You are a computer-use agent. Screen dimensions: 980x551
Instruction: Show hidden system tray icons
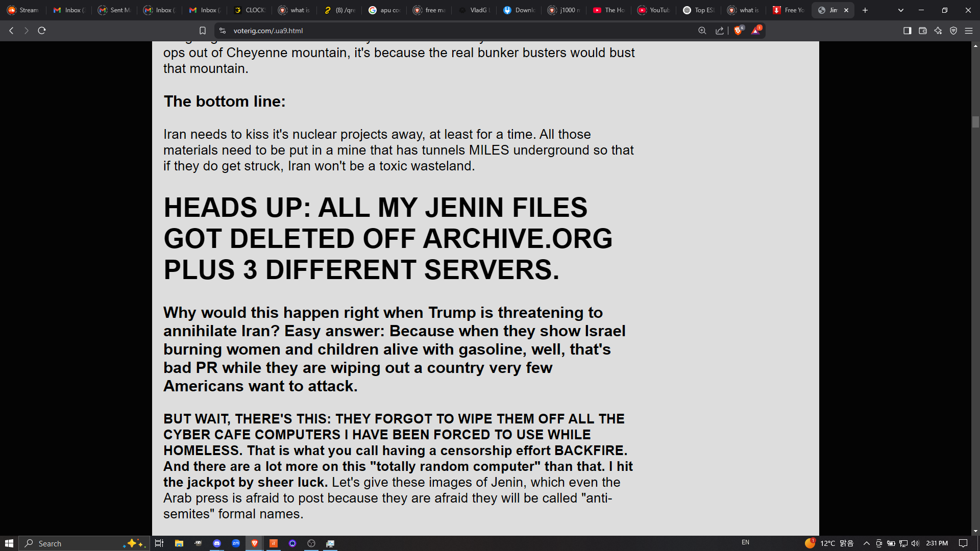point(866,543)
